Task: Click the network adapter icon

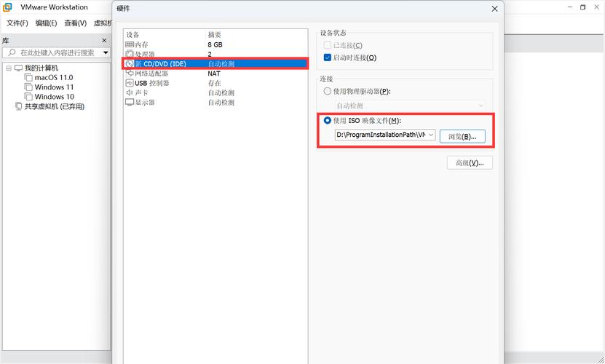Action: coord(130,74)
